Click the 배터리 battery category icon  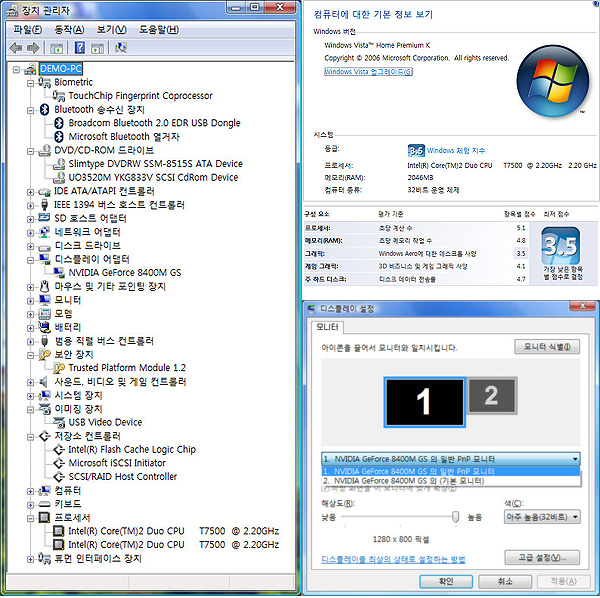point(44,327)
